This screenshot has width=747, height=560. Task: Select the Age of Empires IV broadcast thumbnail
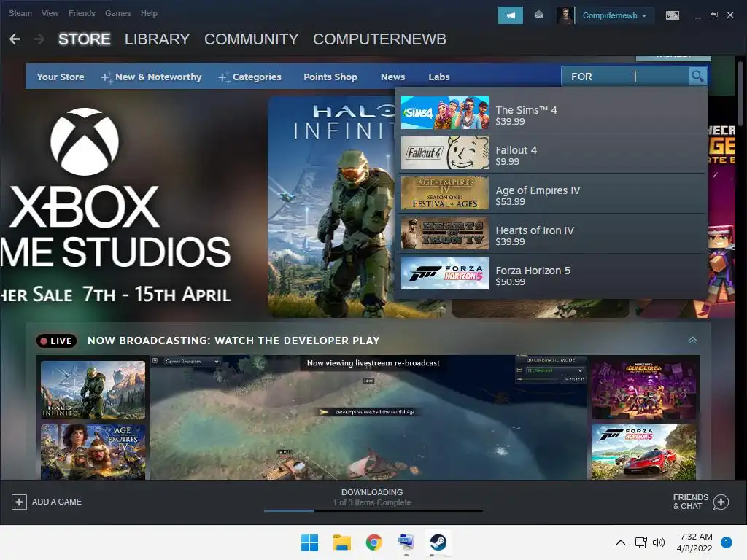[x=93, y=452]
